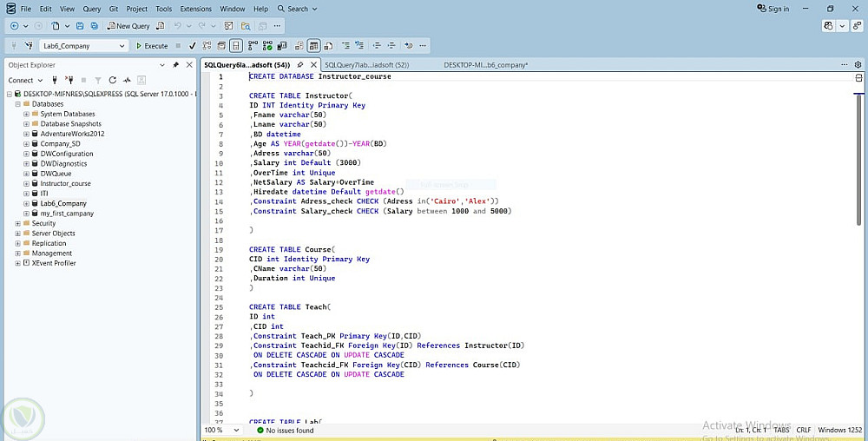Expand the Instructor_course database node
This screenshot has width=868, height=441.
pyautogui.click(x=26, y=183)
